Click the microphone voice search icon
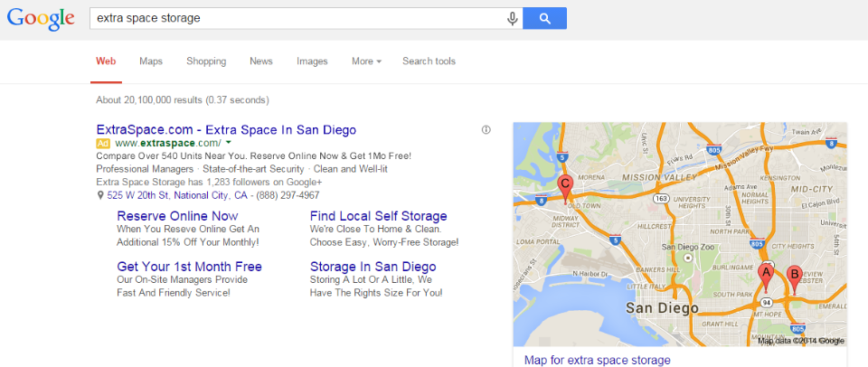868x367 pixels. 513,18
